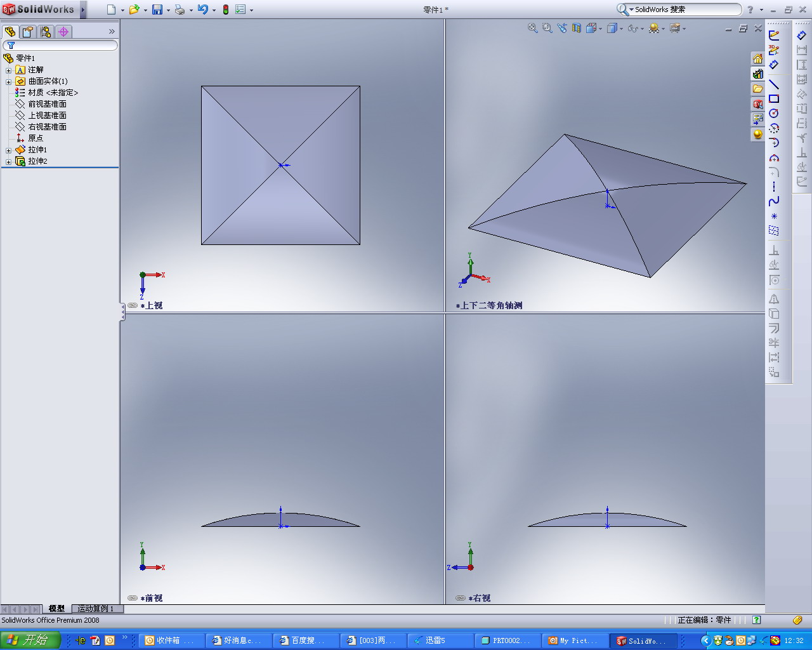Open the Design Library pane icon
812x650 pixels.
pyautogui.click(x=757, y=74)
